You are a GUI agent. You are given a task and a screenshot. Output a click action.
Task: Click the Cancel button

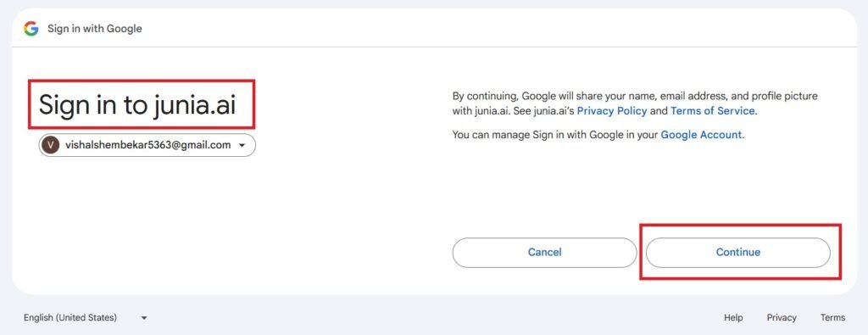(545, 253)
